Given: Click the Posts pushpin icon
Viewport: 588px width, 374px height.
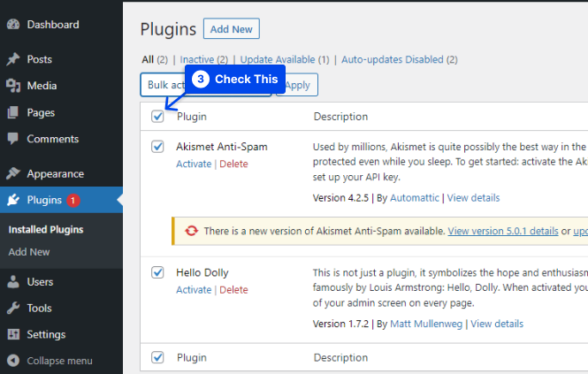Looking at the screenshot, I should click(13, 59).
